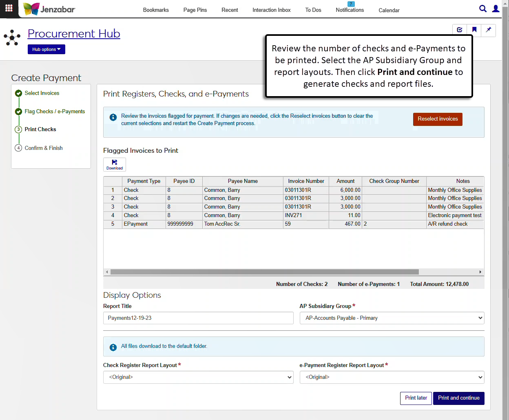
Task: Click the to-do checkmark icon
Action: coord(460,30)
